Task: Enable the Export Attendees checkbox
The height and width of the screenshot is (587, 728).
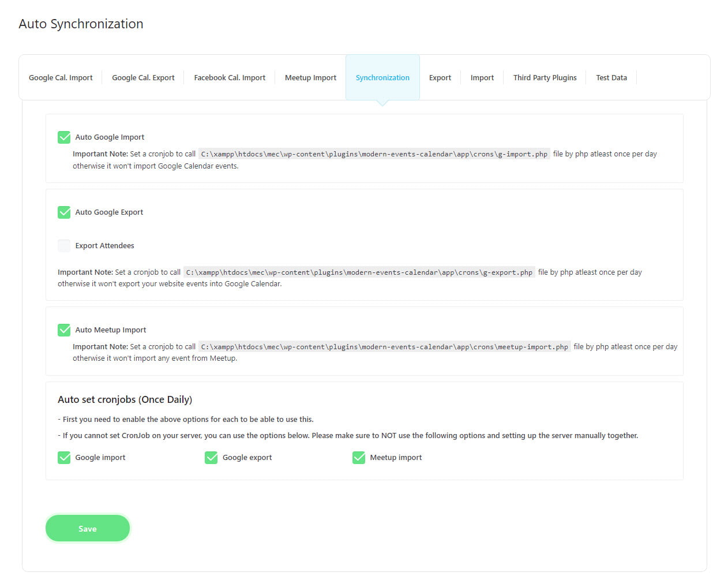Action: [x=64, y=246]
